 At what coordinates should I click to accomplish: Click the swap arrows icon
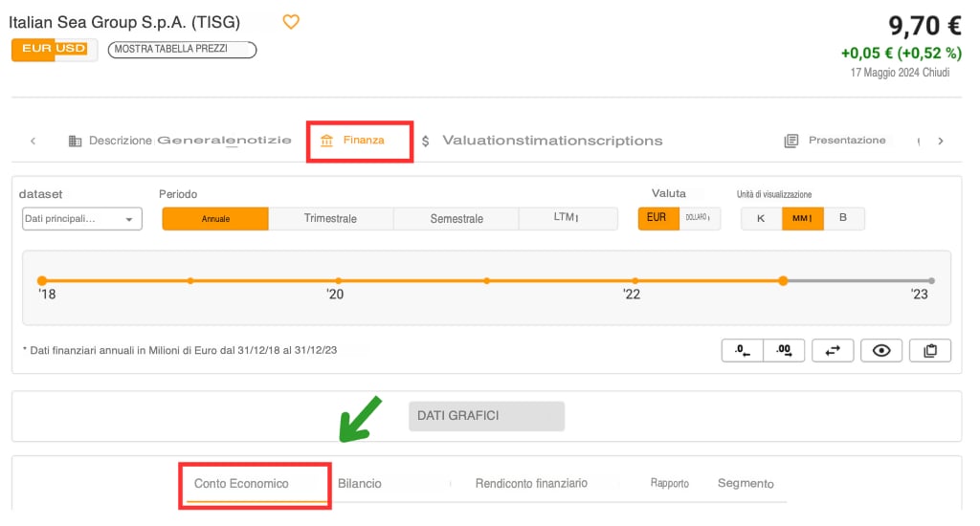coord(833,351)
